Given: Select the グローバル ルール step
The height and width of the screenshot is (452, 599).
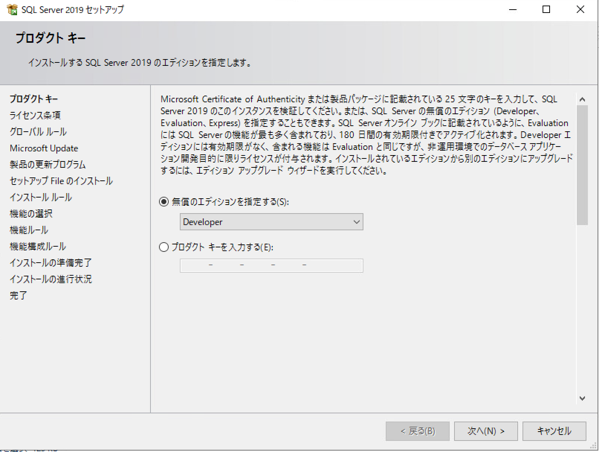Looking at the screenshot, I should (x=38, y=132).
